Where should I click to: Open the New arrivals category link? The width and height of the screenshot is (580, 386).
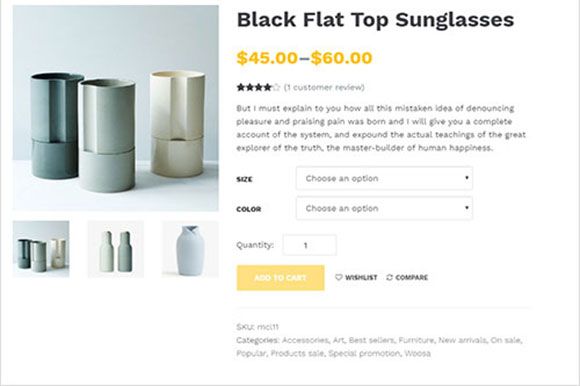tap(462, 340)
